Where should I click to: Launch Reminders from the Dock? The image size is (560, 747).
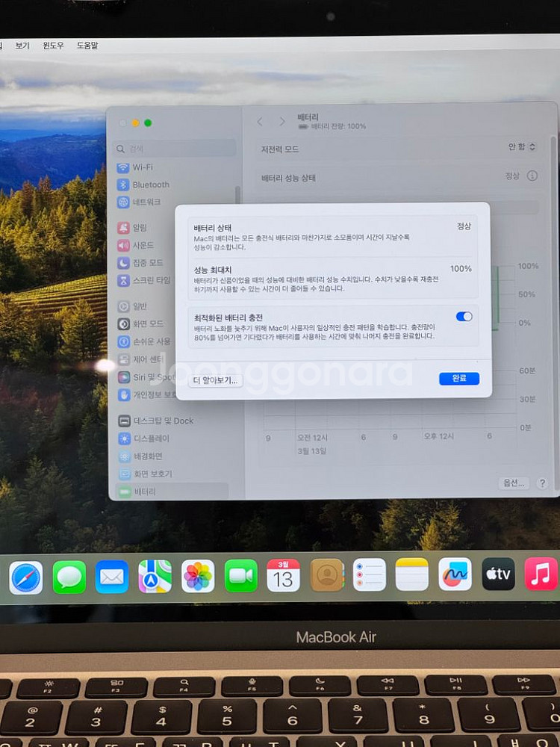coord(369,574)
